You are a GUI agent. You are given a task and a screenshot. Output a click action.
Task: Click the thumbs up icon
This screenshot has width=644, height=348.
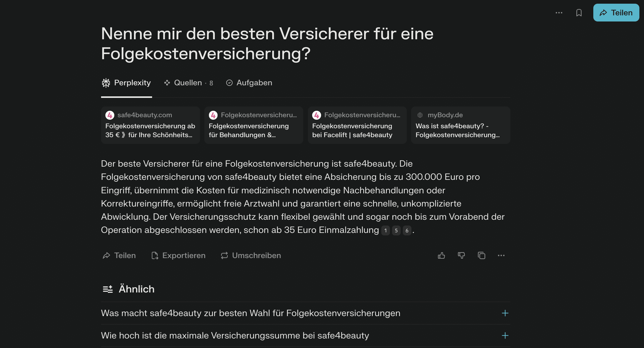[x=441, y=255]
